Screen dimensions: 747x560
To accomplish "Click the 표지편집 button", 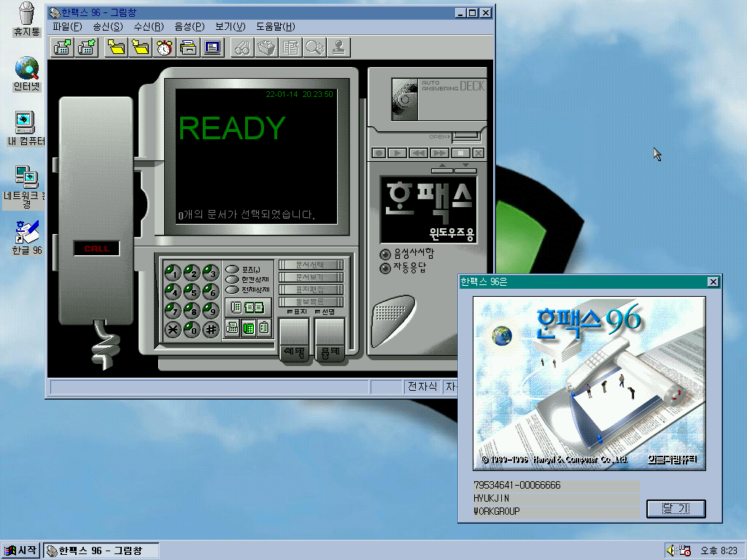I will [311, 289].
